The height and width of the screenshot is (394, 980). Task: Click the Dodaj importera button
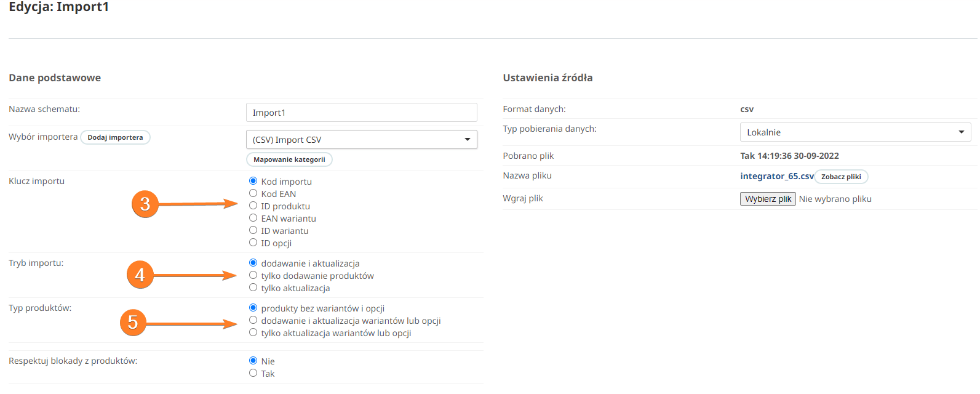click(115, 137)
